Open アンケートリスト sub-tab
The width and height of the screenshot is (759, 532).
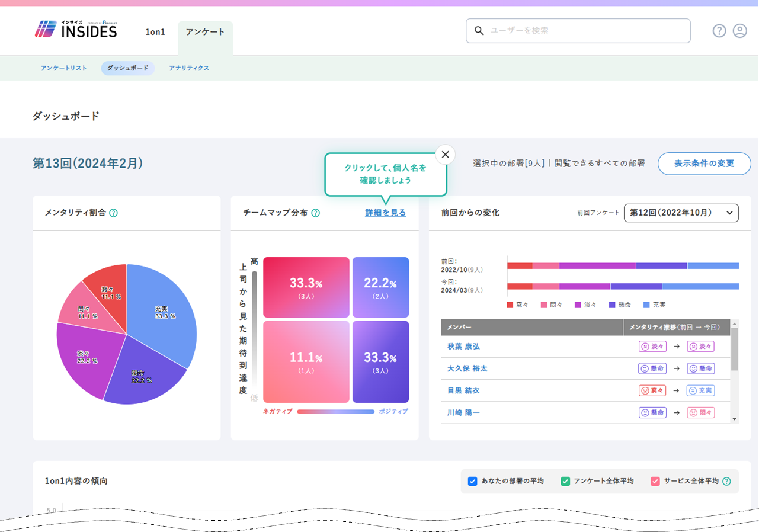(x=64, y=68)
